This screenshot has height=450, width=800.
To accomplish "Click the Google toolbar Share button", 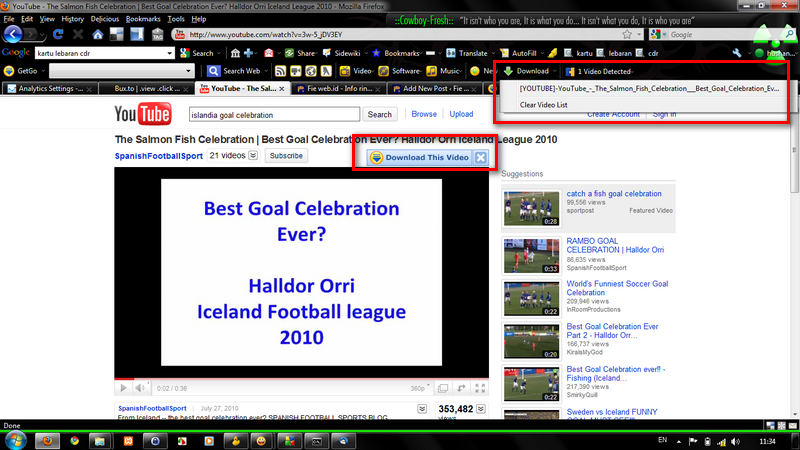I will pos(300,53).
